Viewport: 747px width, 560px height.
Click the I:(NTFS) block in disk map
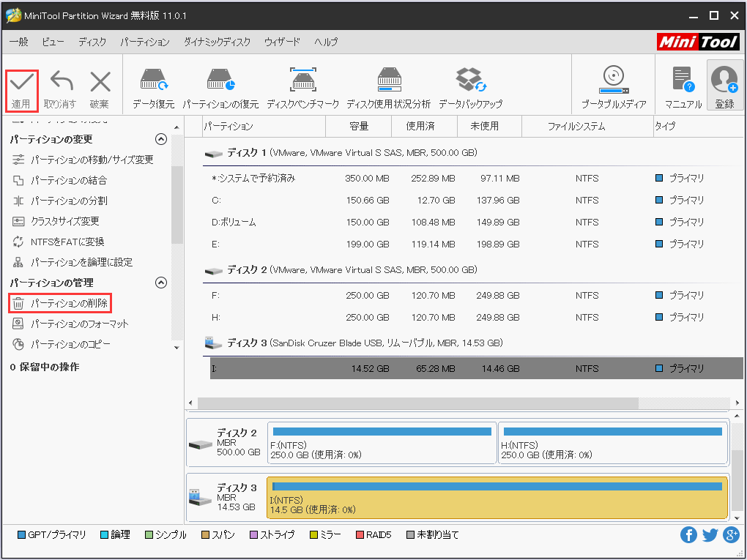coord(497,498)
